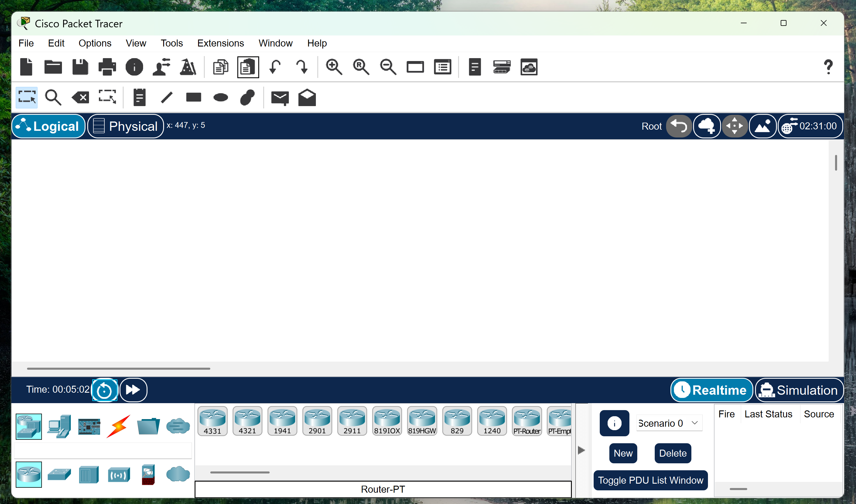Image resolution: width=856 pixels, height=504 pixels.
Task: Select the Inspect magnifier tool
Action: [53, 98]
